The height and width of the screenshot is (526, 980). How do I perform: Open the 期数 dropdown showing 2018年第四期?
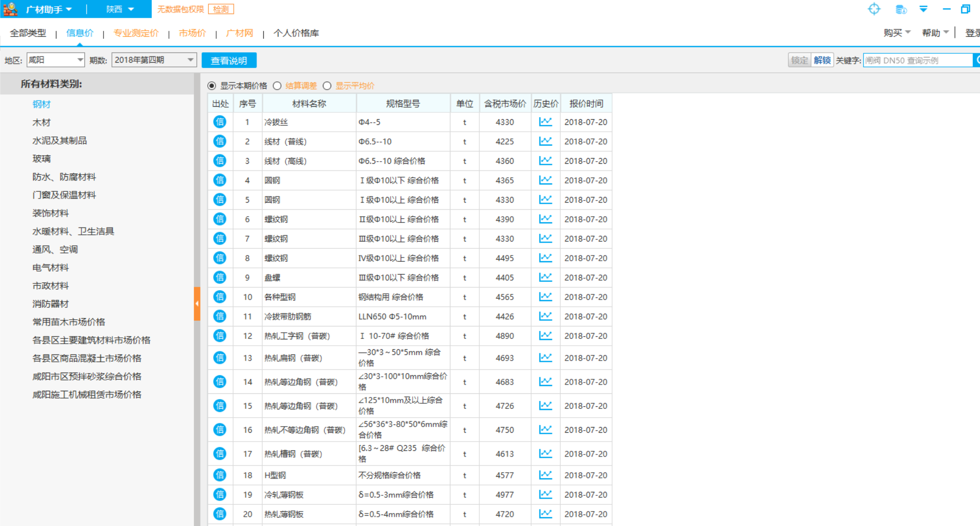154,60
